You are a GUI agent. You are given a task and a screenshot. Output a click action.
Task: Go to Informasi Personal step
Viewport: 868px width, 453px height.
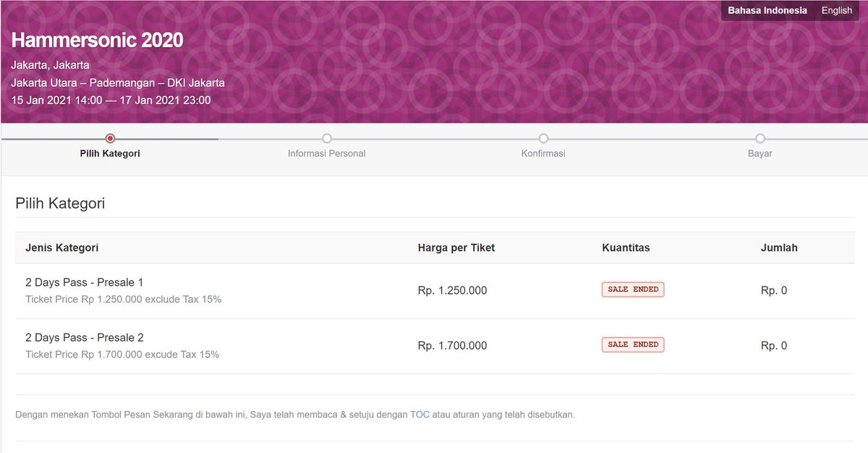326,153
